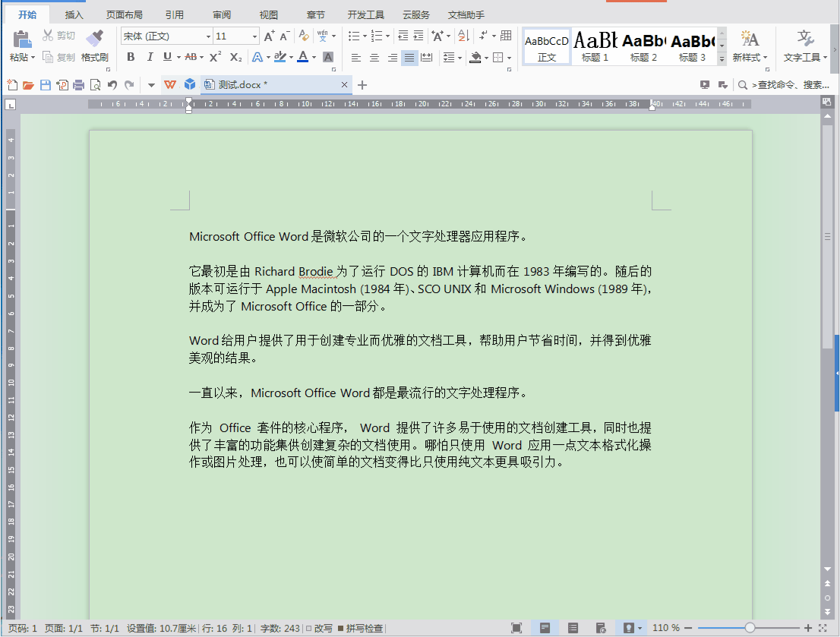840x637 pixels.
Task: Expand the styles gallery more arrow
Action: [x=722, y=59]
